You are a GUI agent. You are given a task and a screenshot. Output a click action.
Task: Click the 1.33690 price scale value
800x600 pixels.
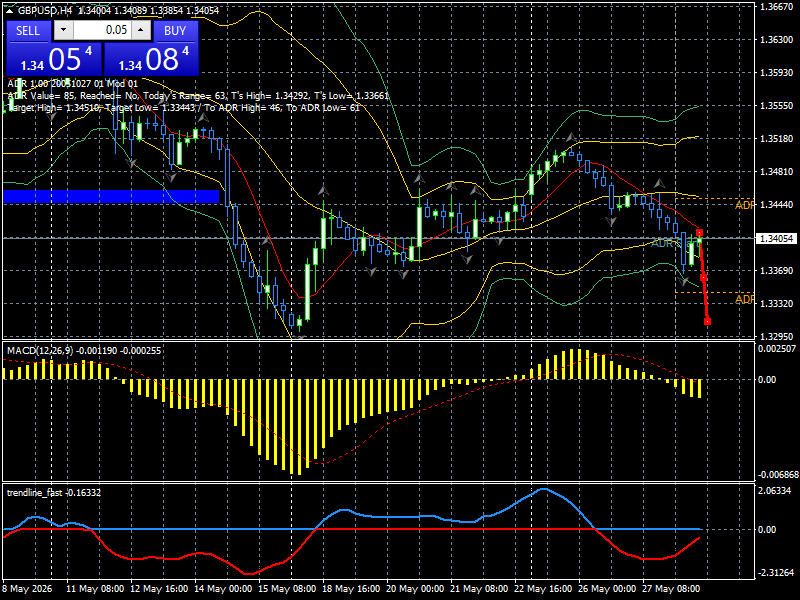[777, 271]
